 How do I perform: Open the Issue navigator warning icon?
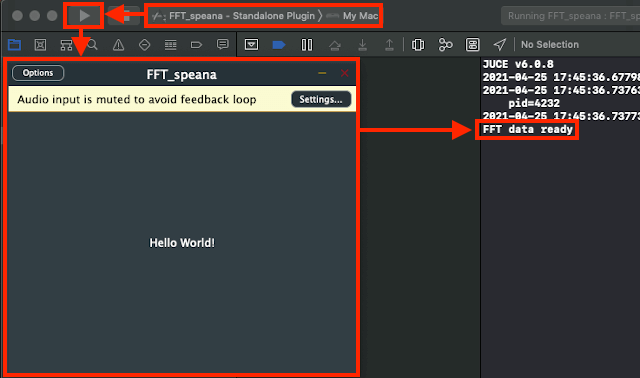pos(118,44)
